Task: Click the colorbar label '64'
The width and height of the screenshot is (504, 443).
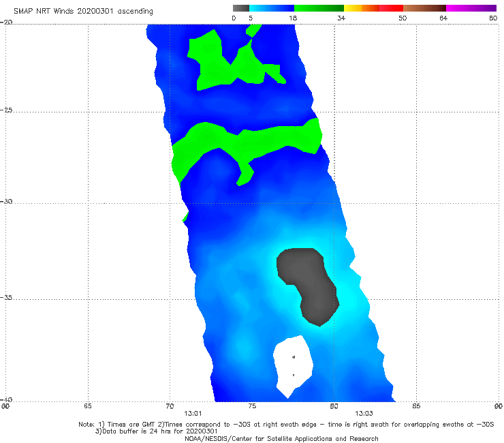Action: point(443,18)
